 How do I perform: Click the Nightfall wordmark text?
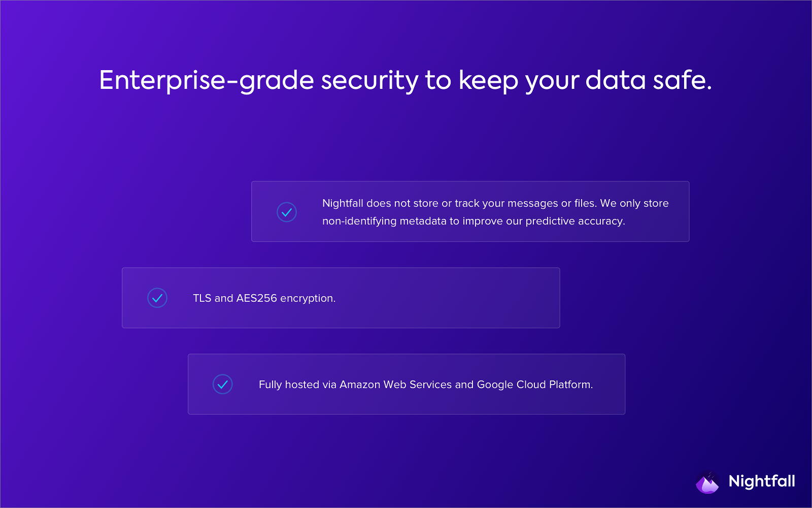[x=762, y=481]
